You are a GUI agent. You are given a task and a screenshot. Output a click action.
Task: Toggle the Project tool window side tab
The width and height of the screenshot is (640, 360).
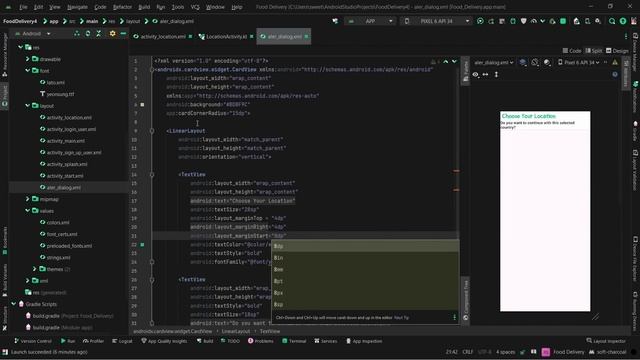(x=4, y=96)
